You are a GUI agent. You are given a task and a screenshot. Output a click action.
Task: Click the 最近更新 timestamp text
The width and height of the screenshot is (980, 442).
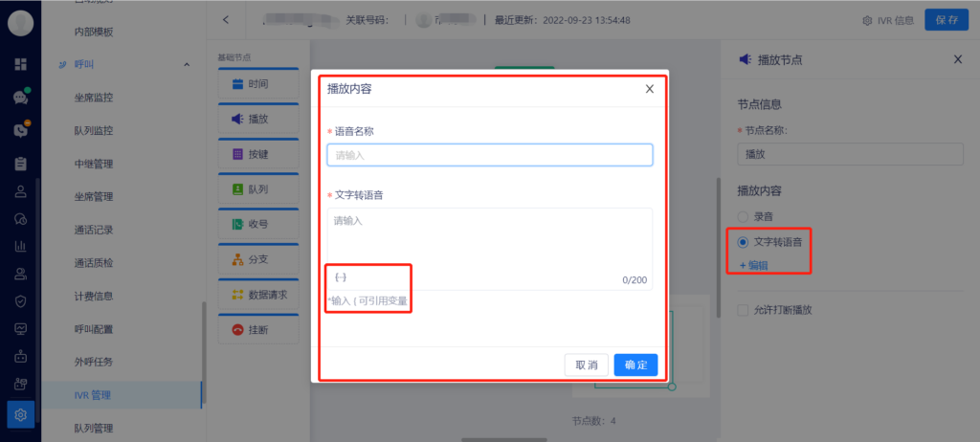(563, 20)
